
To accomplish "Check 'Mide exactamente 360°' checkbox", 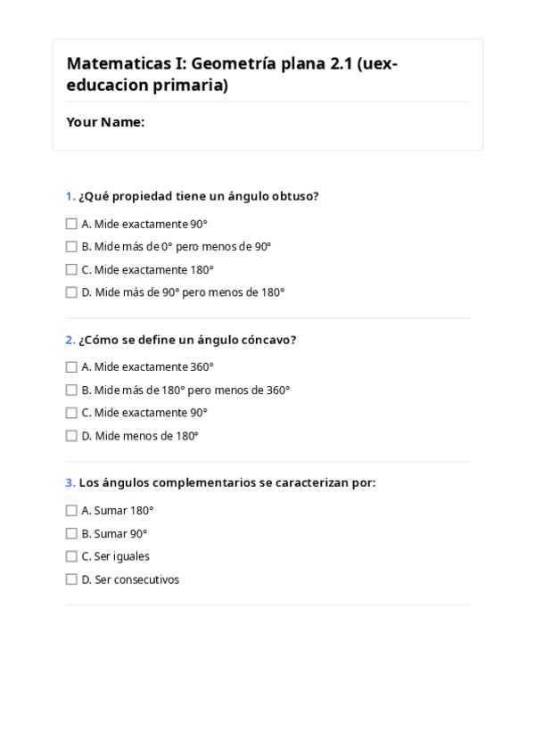I will (x=71, y=366).
